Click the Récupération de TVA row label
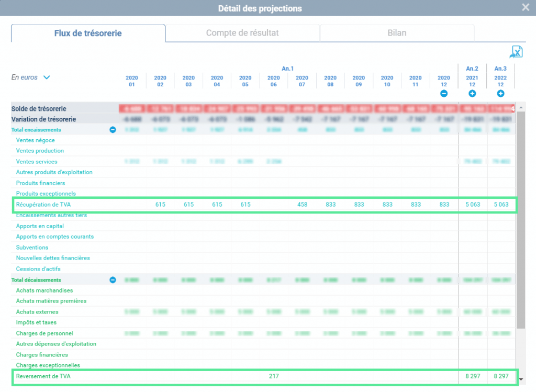The width and height of the screenshot is (536, 392). point(43,204)
